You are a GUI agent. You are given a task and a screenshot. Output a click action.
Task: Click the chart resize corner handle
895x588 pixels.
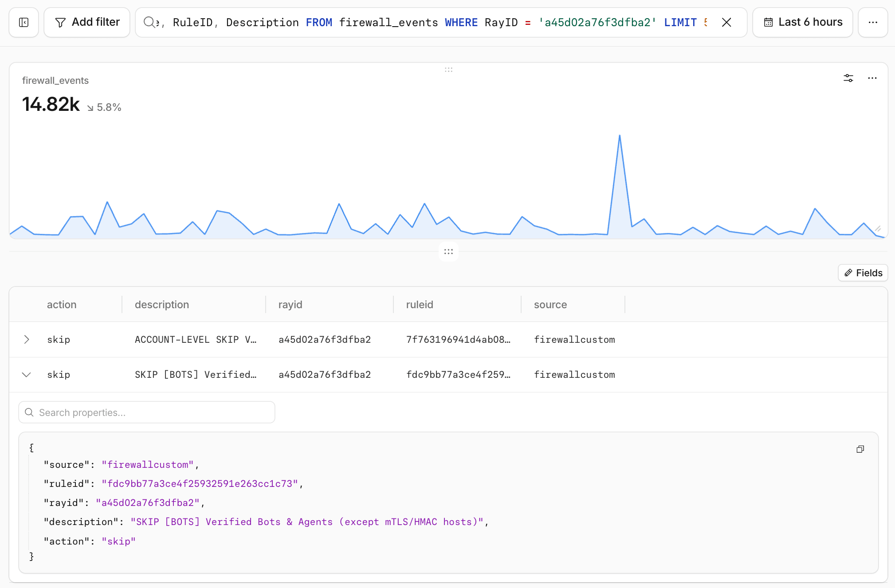[878, 229]
